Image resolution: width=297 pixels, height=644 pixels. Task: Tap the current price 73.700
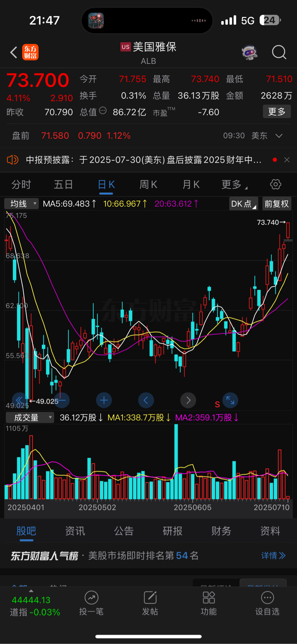(38, 80)
